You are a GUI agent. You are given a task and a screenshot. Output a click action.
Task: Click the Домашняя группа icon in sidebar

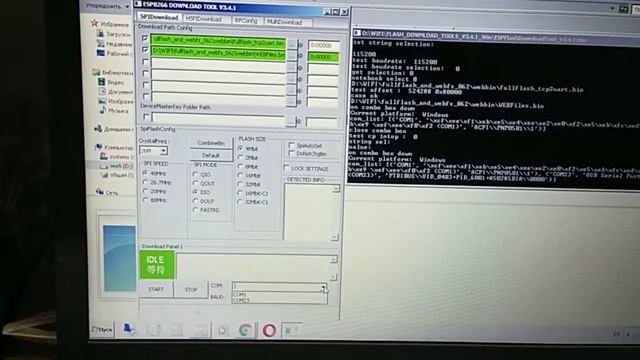click(98, 129)
